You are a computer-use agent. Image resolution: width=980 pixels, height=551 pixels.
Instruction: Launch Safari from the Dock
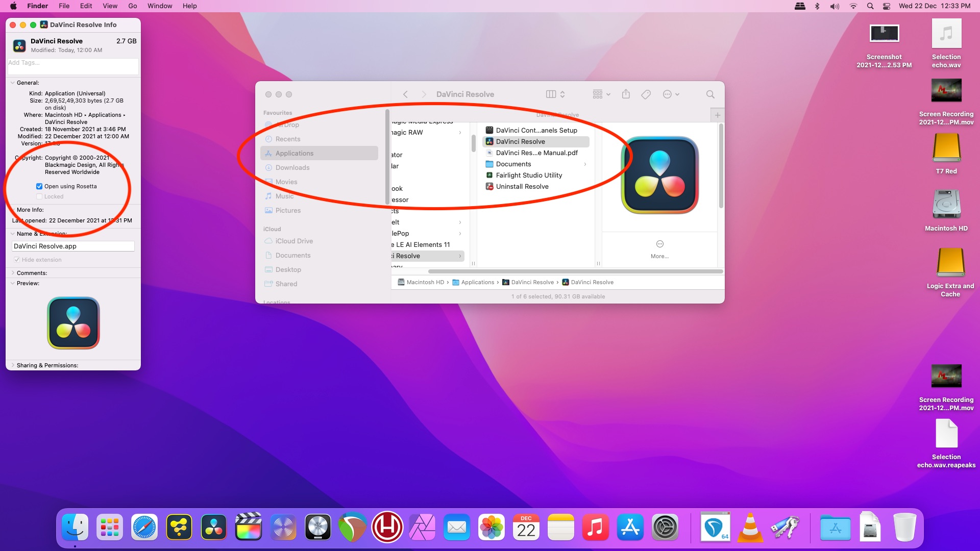(144, 527)
